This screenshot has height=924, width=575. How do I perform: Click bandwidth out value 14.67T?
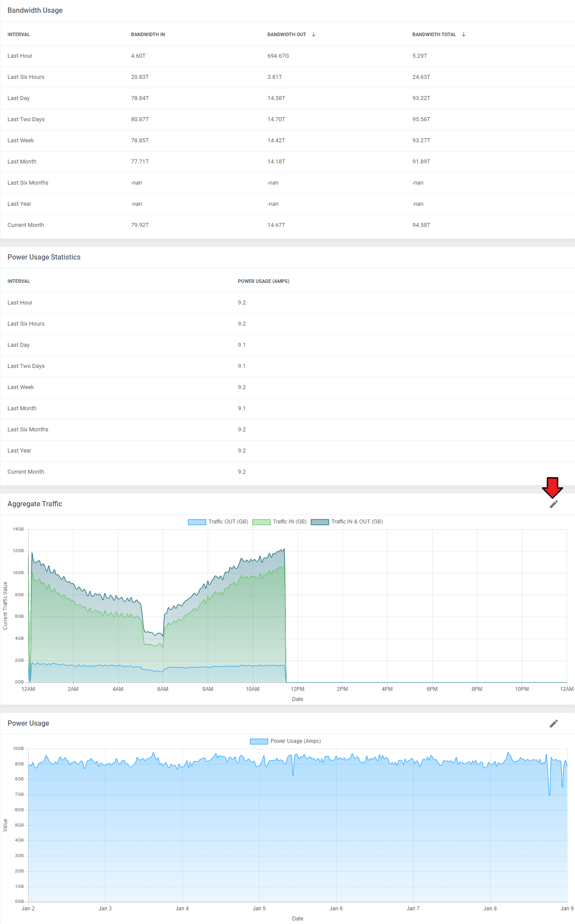tap(276, 225)
